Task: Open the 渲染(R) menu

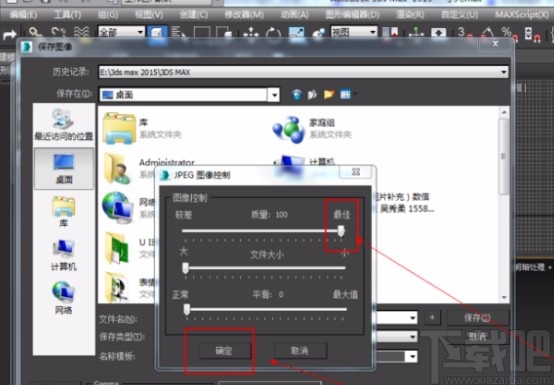Action: tap(410, 15)
